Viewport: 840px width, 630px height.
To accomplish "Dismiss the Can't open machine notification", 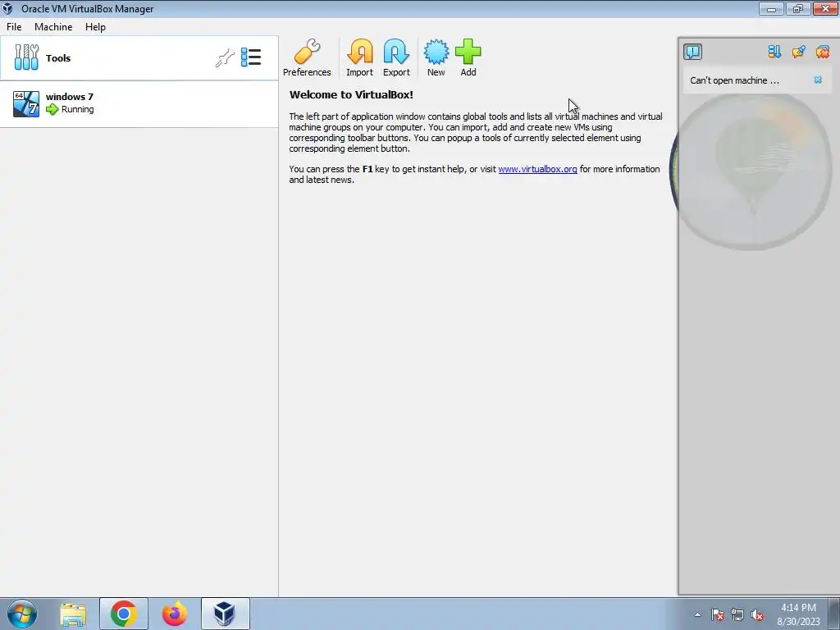I will pyautogui.click(x=818, y=80).
